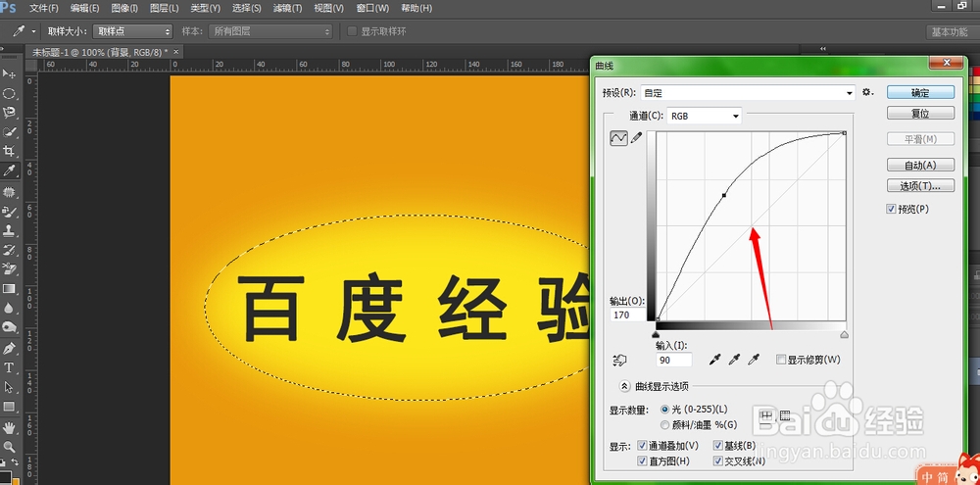Open the 基本功能 workspace switcher
Screen dimensions: 980x485
[x=950, y=32]
